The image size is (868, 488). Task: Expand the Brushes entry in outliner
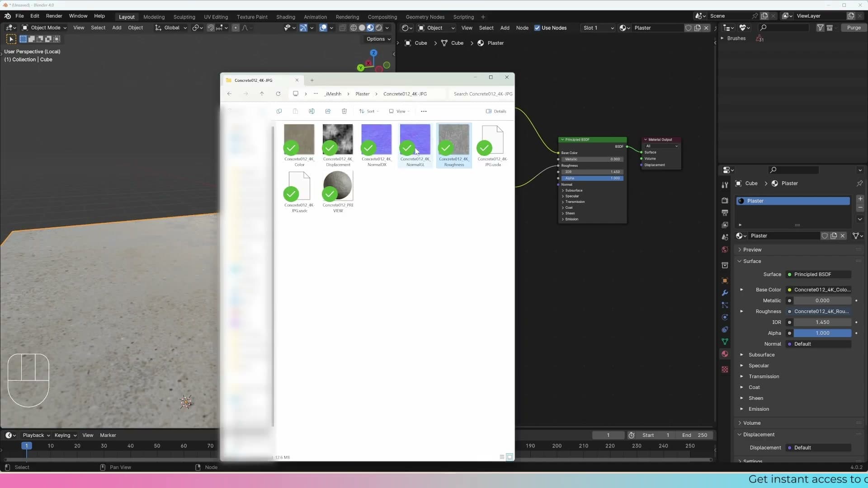722,38
